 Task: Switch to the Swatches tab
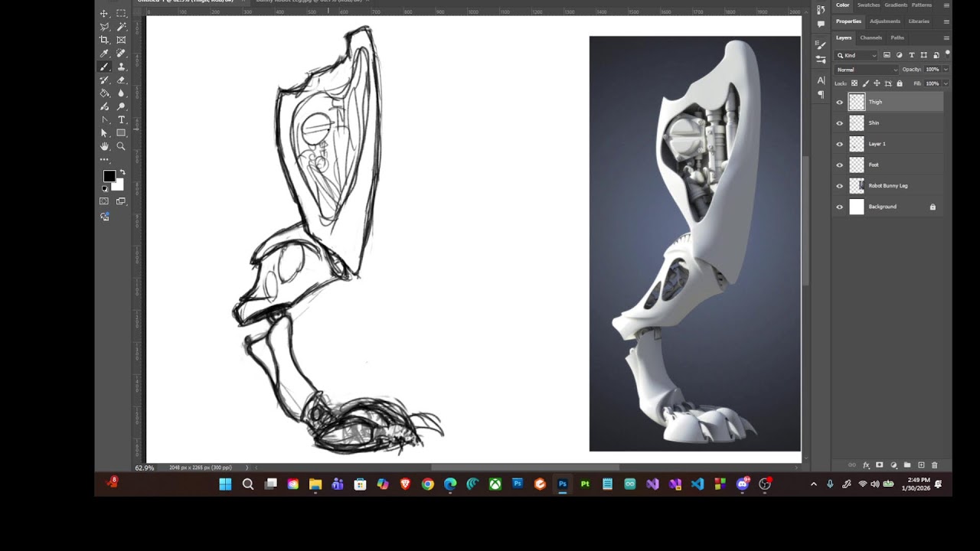868,5
